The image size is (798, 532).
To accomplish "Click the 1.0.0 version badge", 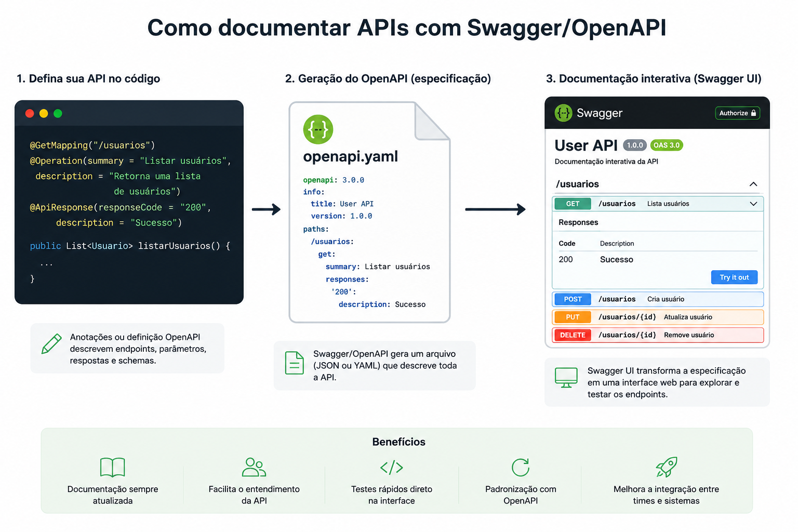I will click(x=635, y=145).
